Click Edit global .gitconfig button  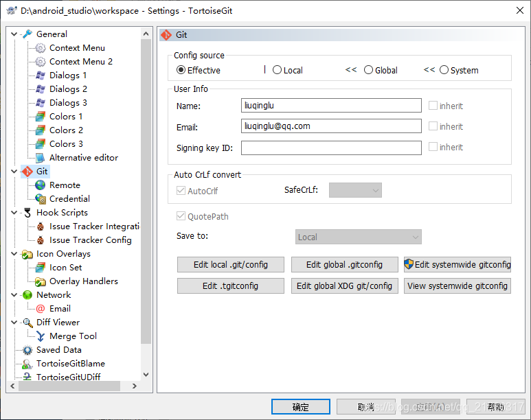(x=344, y=265)
